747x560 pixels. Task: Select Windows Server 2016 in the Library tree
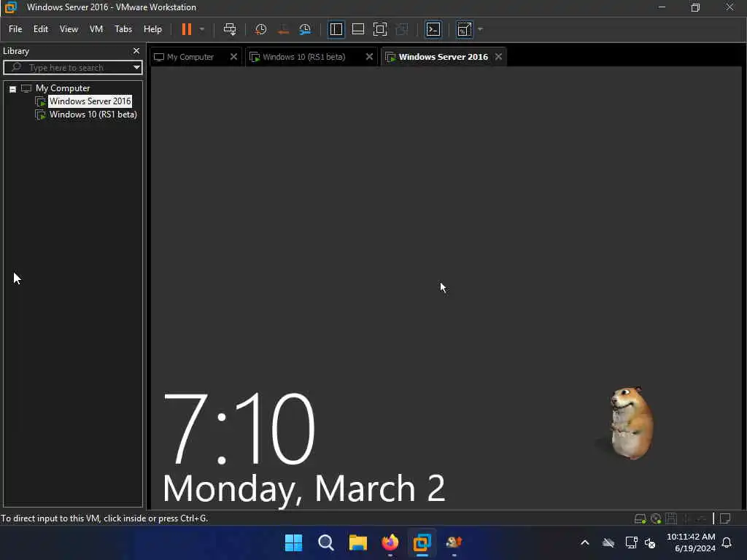pos(90,101)
